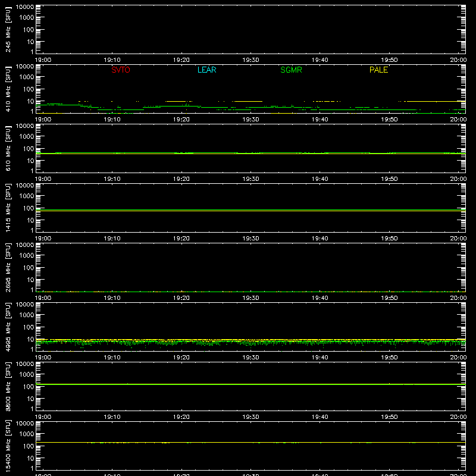Click 19:50 tick under the 245 MHz plot
This screenshot has height=476, width=476.
tap(389, 60)
